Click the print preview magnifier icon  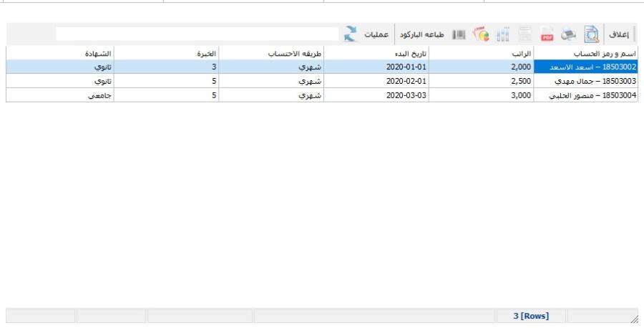[x=592, y=34]
